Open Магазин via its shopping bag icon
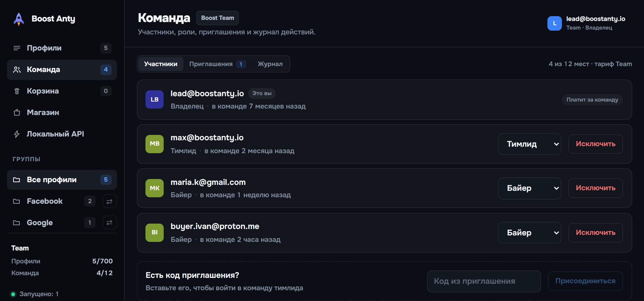Viewport: 644px width, 301px height. coord(17,113)
